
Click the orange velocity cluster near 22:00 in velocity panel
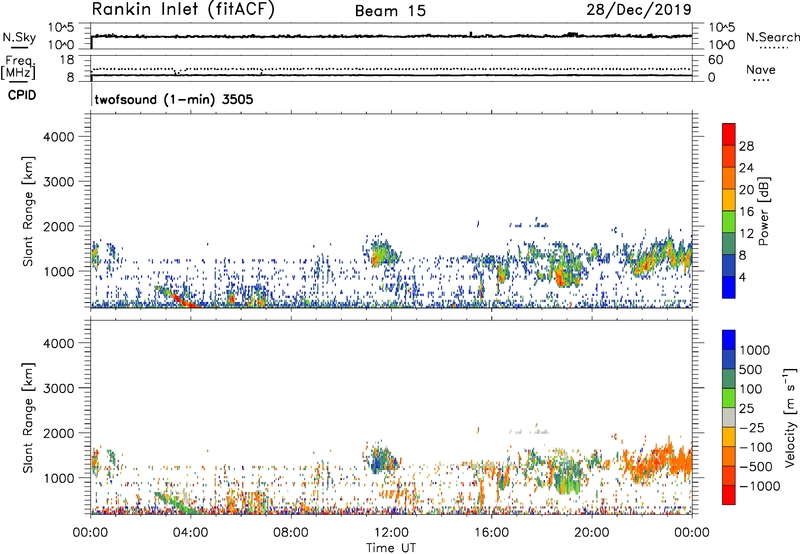[658, 462]
